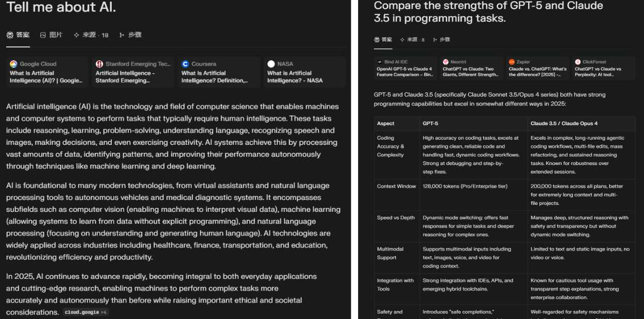Image resolution: width=644 pixels, height=319 pixels.
Task: Click the NASA source favicon
Action: (272, 64)
